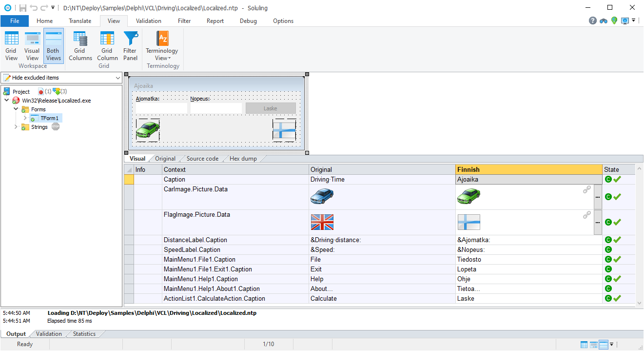Click the Undo arrow in title bar

click(x=33, y=8)
